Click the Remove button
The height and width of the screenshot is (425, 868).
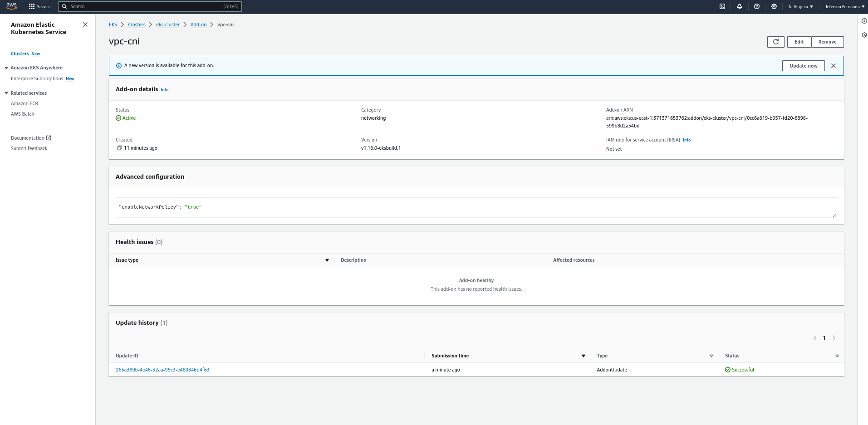click(x=827, y=42)
